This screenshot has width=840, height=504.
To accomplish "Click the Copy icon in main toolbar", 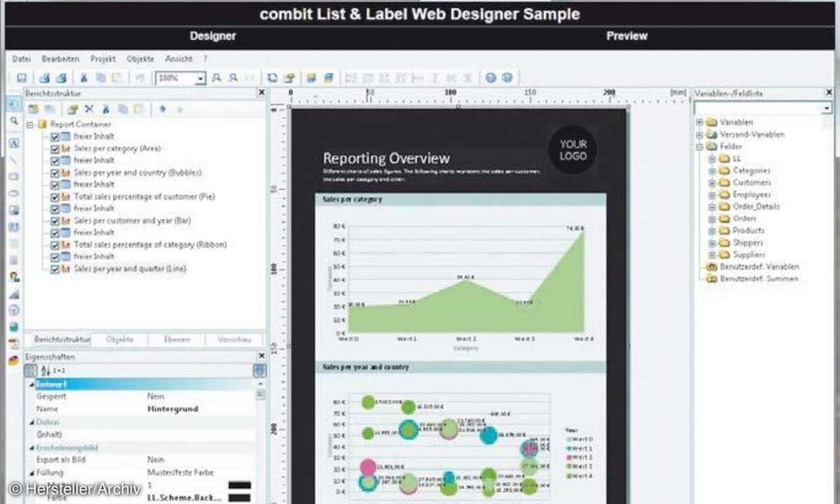I will [100, 78].
